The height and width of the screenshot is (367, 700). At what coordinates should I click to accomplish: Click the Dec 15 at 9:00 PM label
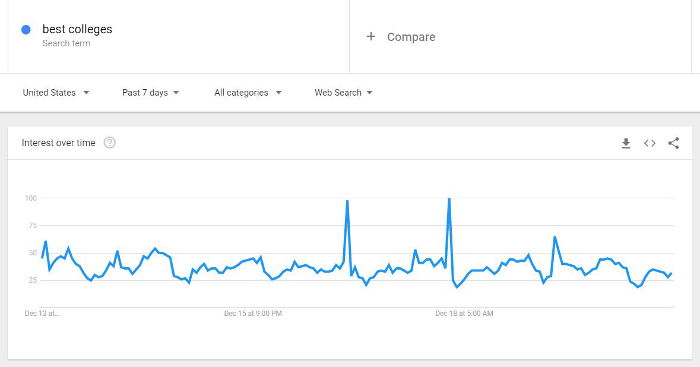253,313
